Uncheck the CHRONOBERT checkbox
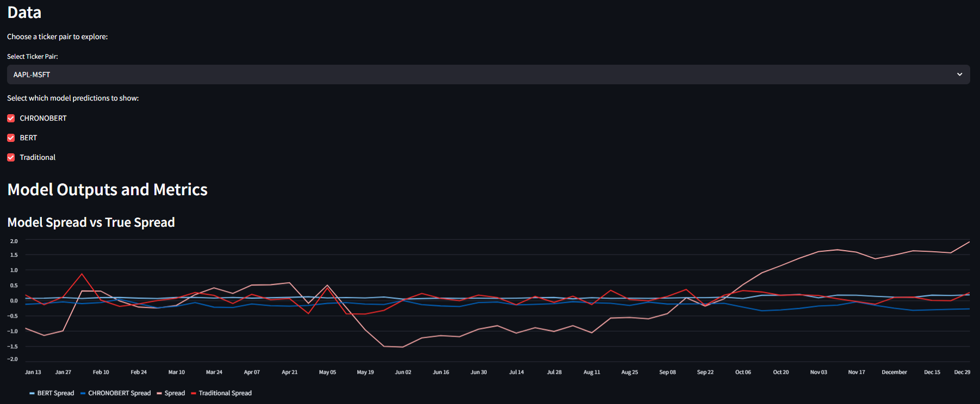This screenshot has height=404, width=980. (x=11, y=118)
